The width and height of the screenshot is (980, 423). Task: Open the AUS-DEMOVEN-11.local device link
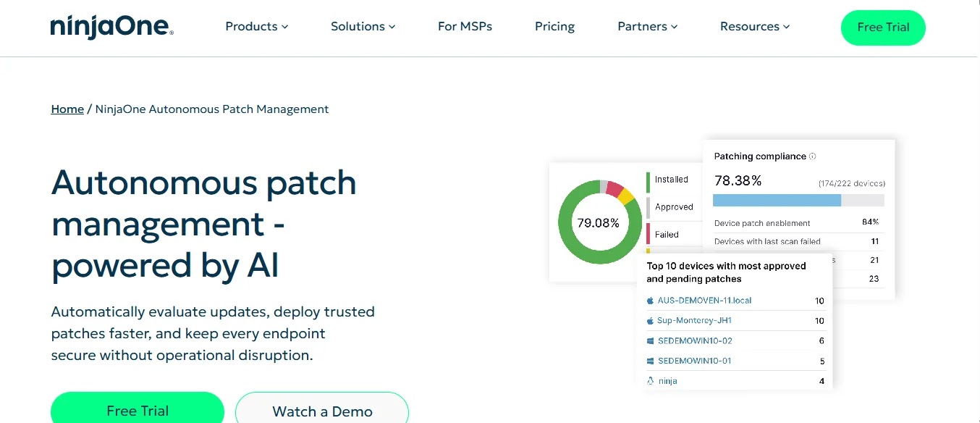[x=704, y=301]
